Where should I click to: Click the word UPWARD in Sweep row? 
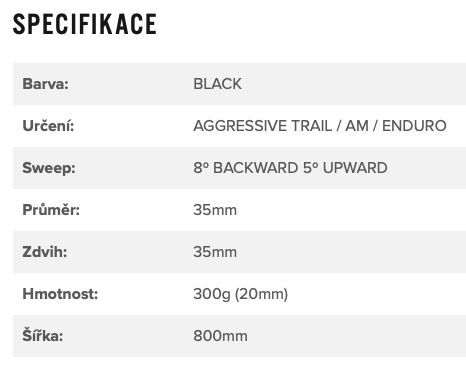click(355, 168)
